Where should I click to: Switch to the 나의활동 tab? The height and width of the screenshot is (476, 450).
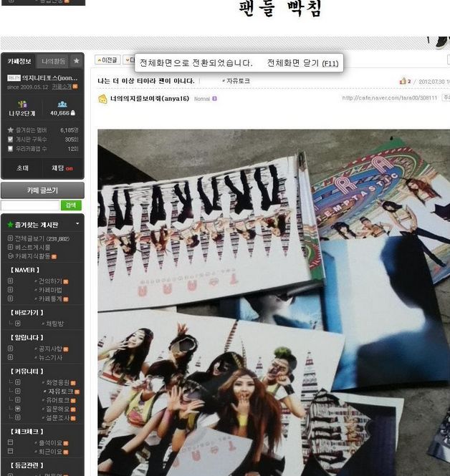(x=53, y=62)
